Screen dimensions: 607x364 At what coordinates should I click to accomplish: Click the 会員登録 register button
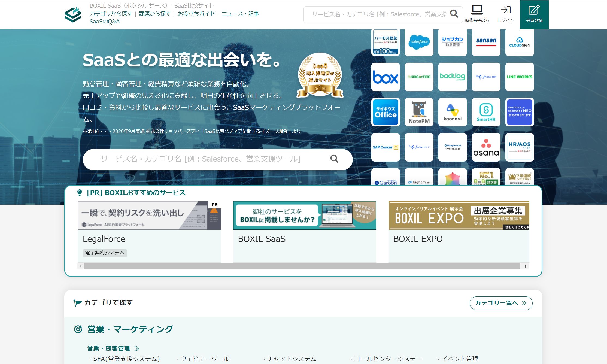(x=534, y=14)
